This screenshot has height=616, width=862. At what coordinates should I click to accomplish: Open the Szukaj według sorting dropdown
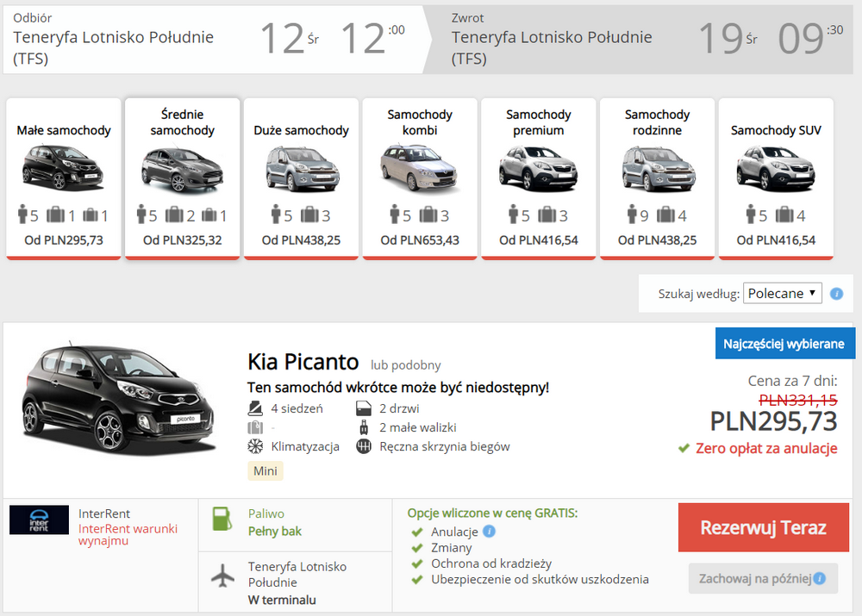point(783,294)
